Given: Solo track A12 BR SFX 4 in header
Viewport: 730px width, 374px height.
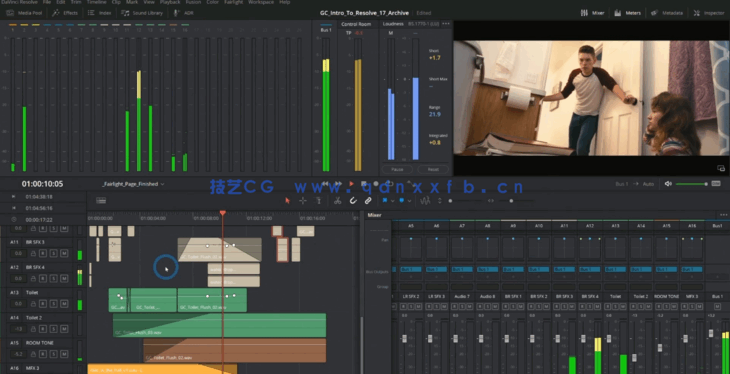Looking at the screenshot, I should 54,279.
